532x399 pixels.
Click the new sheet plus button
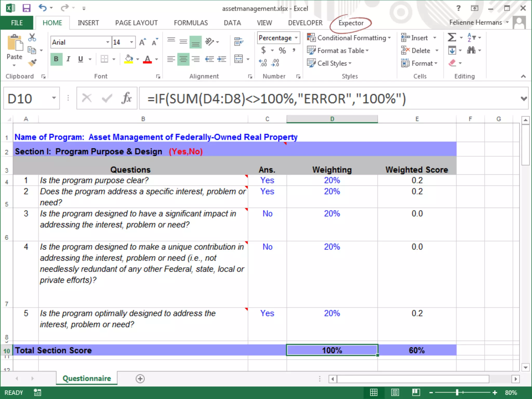[140, 378]
